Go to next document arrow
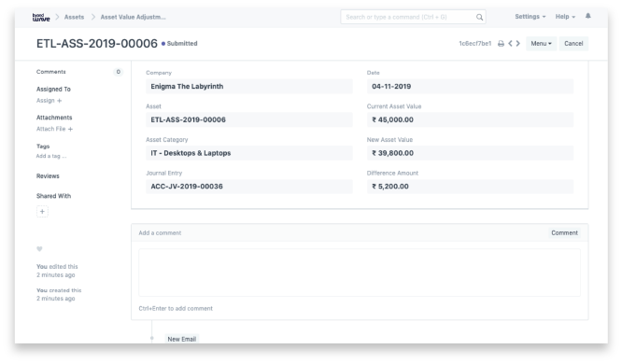The width and height of the screenshot is (622, 364). [x=518, y=44]
